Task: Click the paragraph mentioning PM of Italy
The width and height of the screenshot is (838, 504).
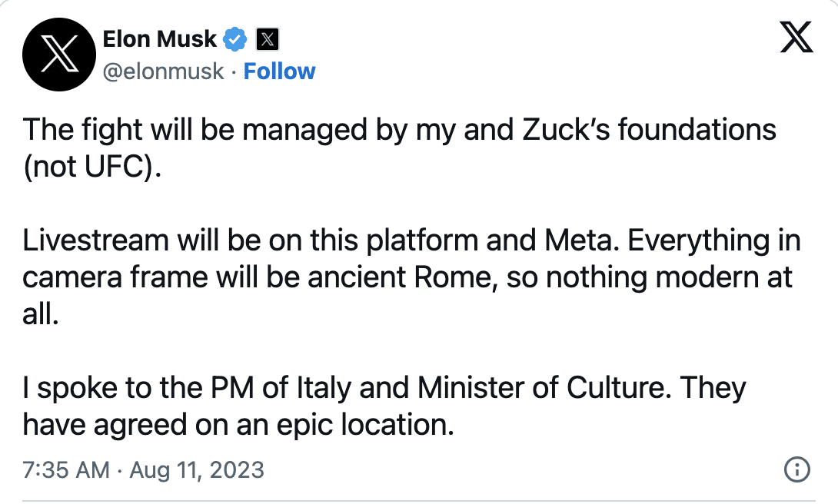Action: click(x=384, y=406)
